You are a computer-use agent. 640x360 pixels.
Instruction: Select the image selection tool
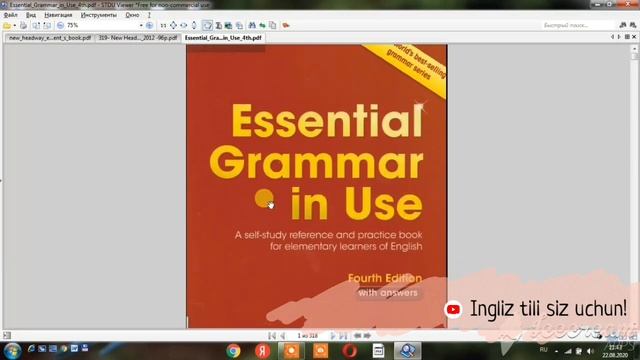[x=229, y=26]
